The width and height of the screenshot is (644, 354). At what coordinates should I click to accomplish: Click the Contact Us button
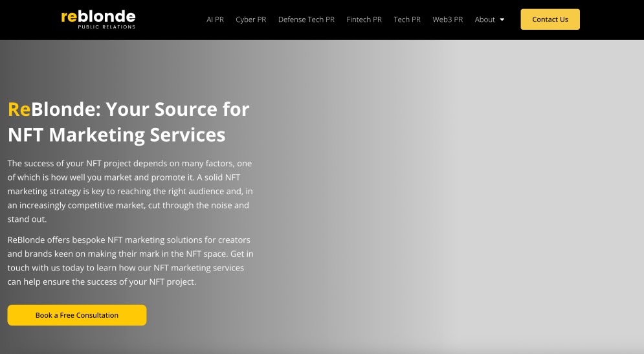(550, 19)
